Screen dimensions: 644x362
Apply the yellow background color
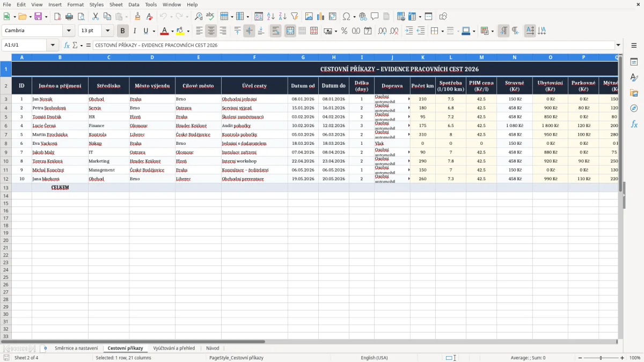click(x=180, y=31)
